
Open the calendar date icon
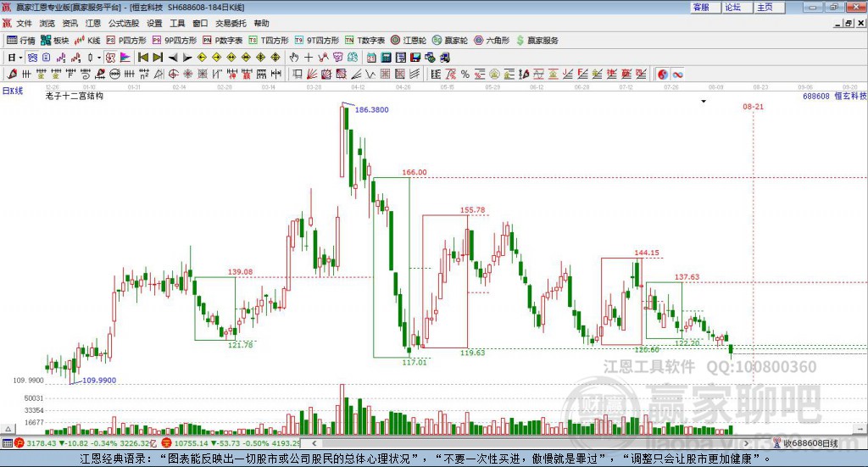(371, 58)
